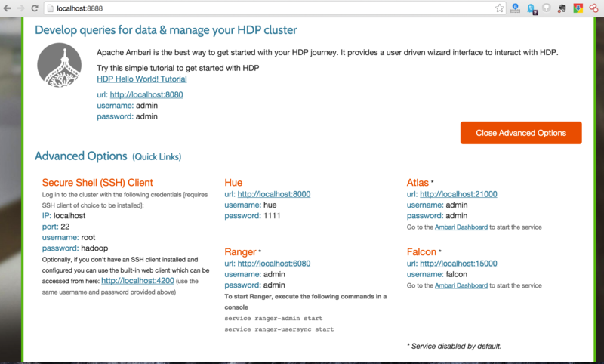
Task: Click the Falcon username value falcon
Action: pos(457,274)
